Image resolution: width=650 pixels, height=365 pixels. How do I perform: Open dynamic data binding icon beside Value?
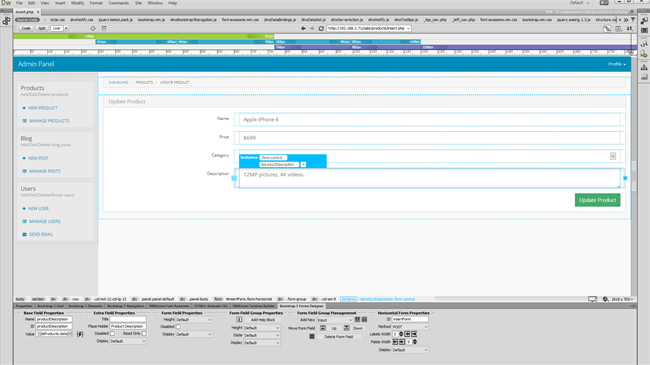tap(80, 334)
